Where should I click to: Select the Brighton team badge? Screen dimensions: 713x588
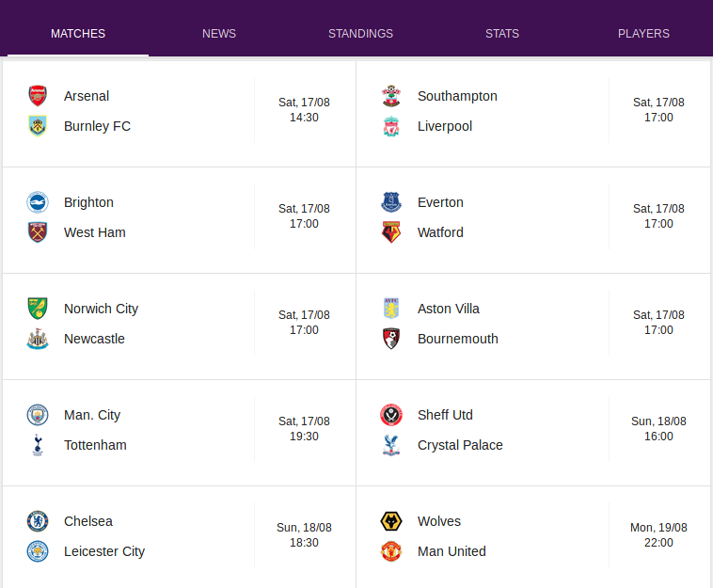point(38,202)
